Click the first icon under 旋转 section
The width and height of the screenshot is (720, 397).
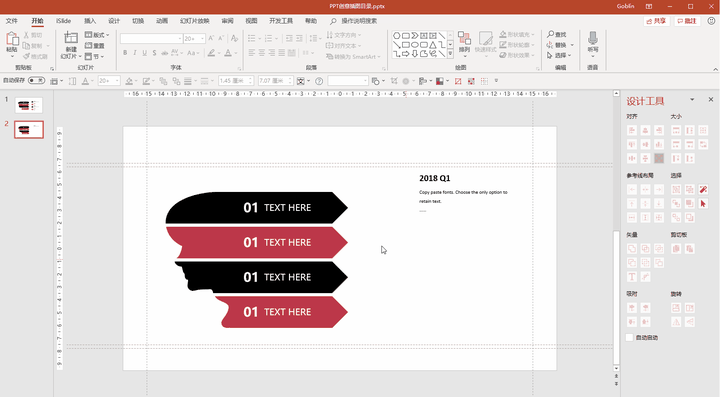(x=676, y=308)
